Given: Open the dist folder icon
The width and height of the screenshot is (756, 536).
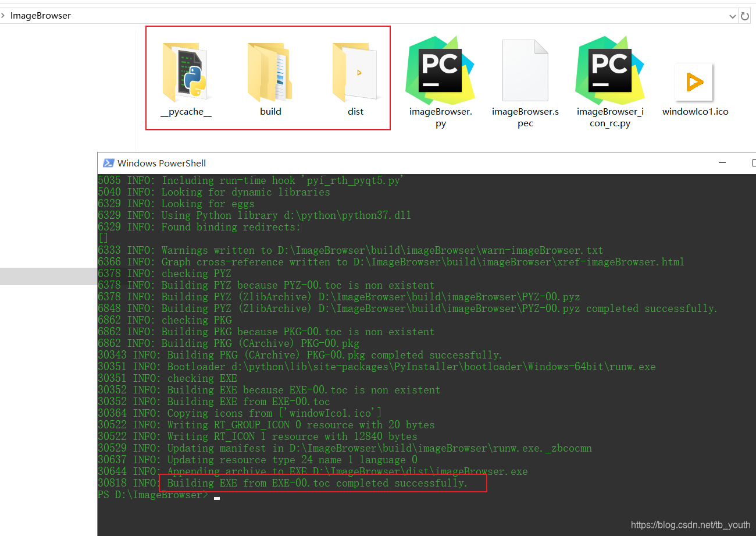Looking at the screenshot, I should point(355,71).
